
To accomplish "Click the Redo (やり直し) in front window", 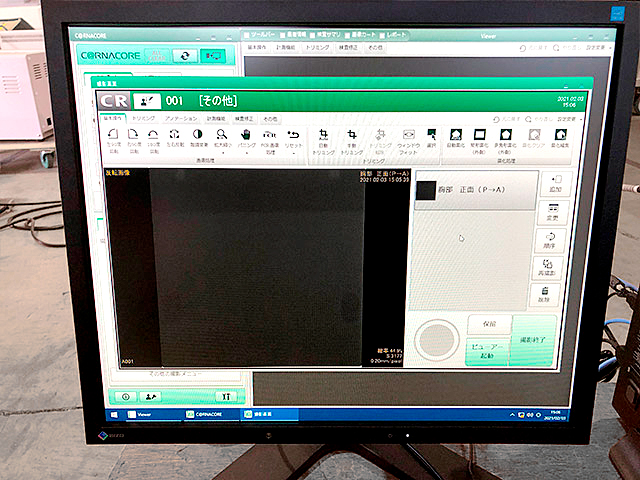I will pos(538,119).
